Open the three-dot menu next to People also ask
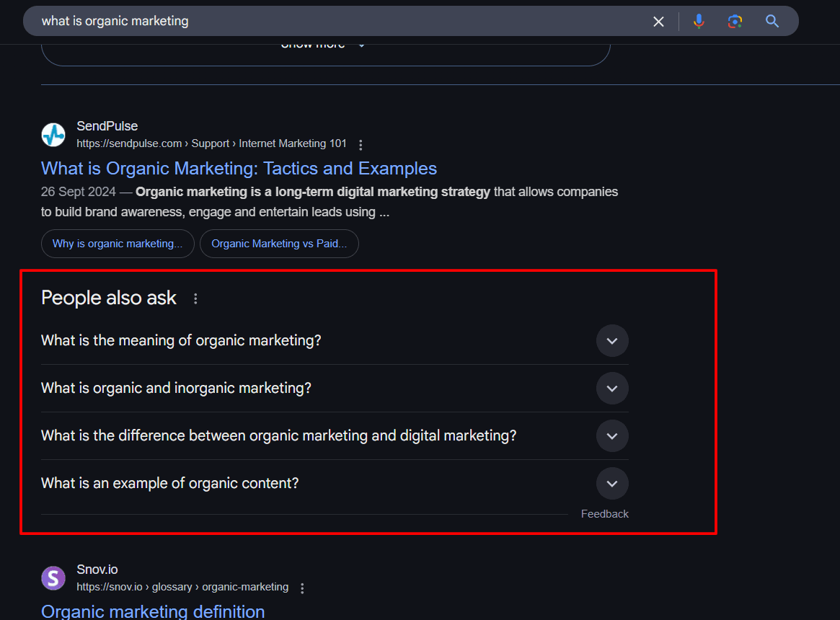840x620 pixels. click(195, 298)
